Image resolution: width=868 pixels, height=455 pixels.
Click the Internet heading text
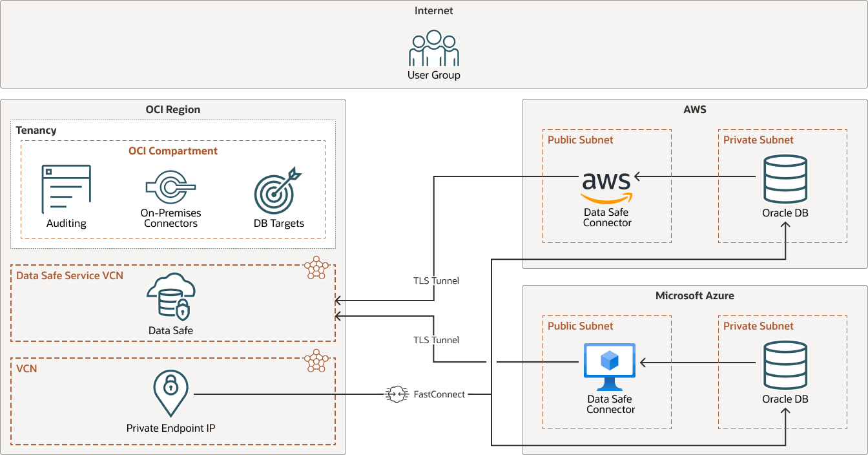[x=434, y=11]
